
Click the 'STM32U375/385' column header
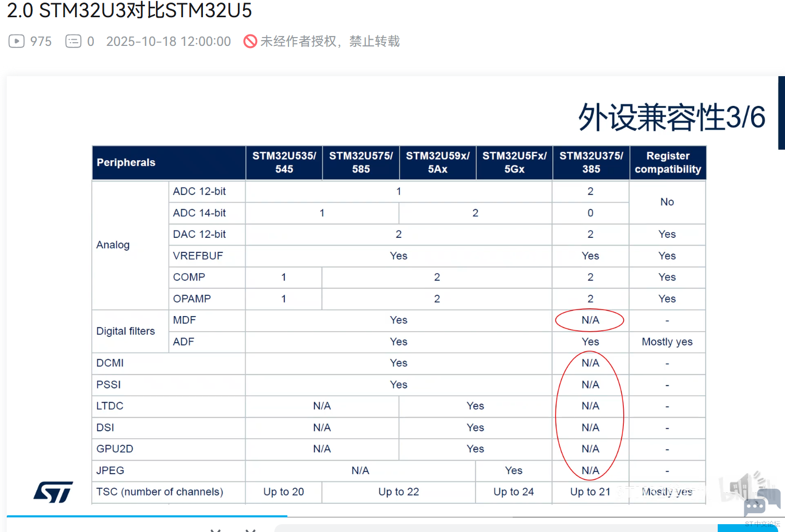(x=591, y=162)
